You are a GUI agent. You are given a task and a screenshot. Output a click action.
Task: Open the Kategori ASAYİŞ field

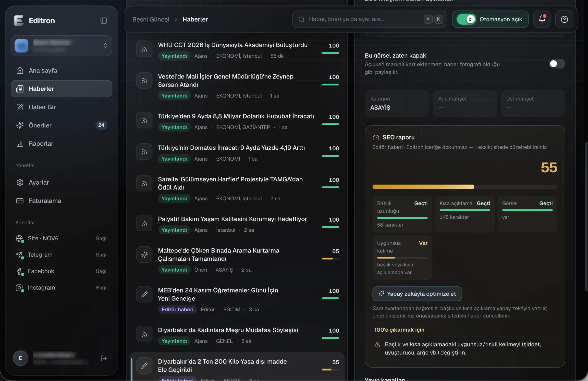tap(397, 103)
